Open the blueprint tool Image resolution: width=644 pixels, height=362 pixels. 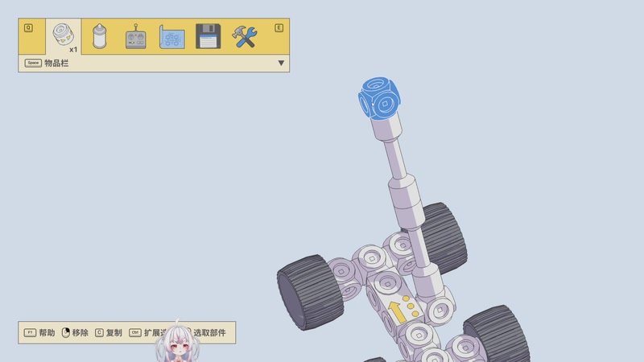pyautogui.click(x=171, y=37)
